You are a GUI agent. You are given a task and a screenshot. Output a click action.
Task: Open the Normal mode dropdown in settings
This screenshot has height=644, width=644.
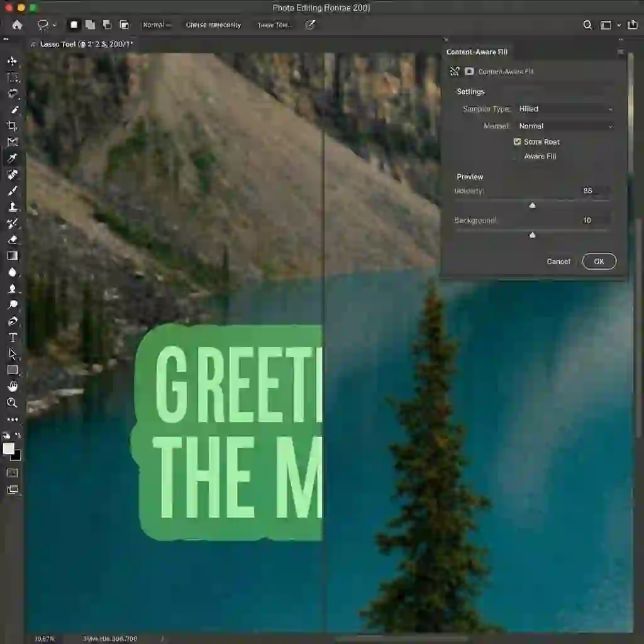564,126
